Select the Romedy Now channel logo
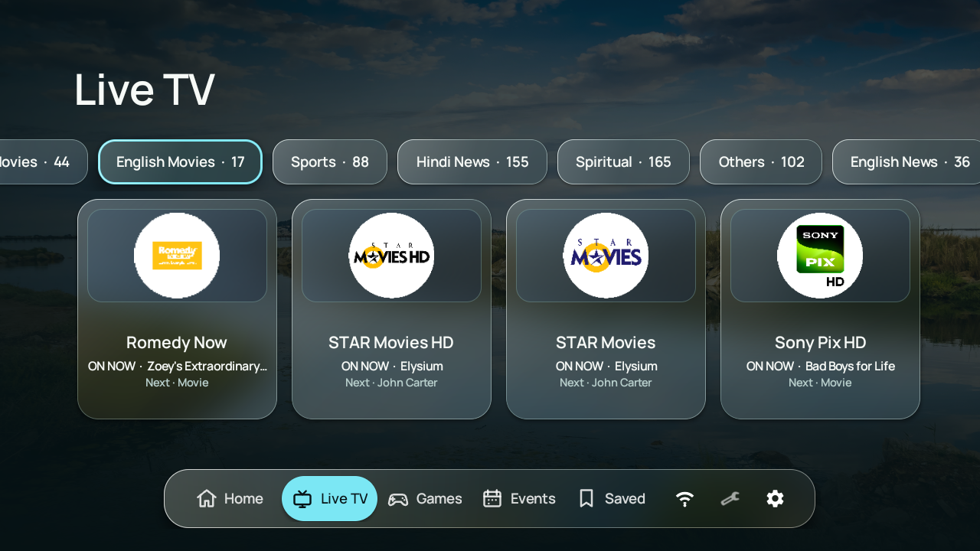Viewport: 980px width, 551px height. point(177,256)
